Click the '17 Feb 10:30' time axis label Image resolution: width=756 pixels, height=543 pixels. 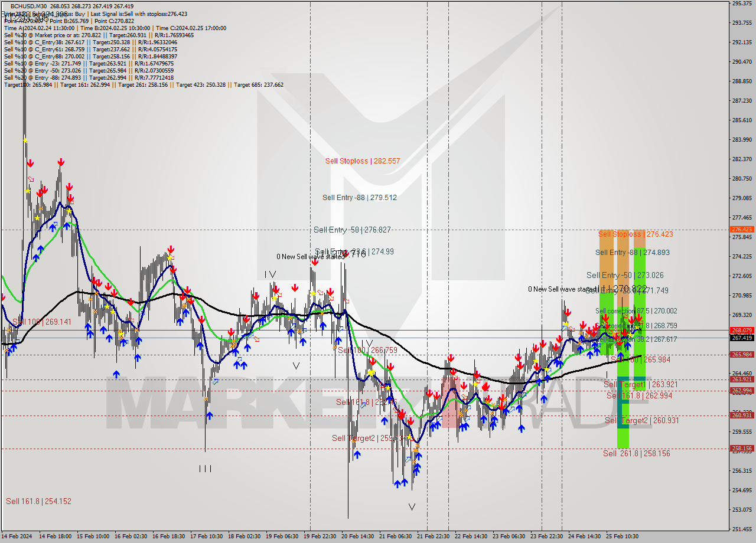pyautogui.click(x=206, y=537)
